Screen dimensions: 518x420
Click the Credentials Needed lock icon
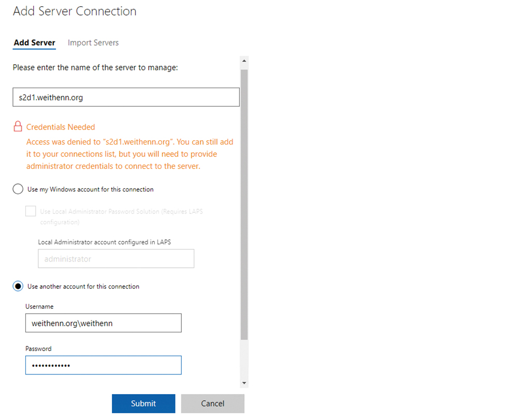coord(18,126)
